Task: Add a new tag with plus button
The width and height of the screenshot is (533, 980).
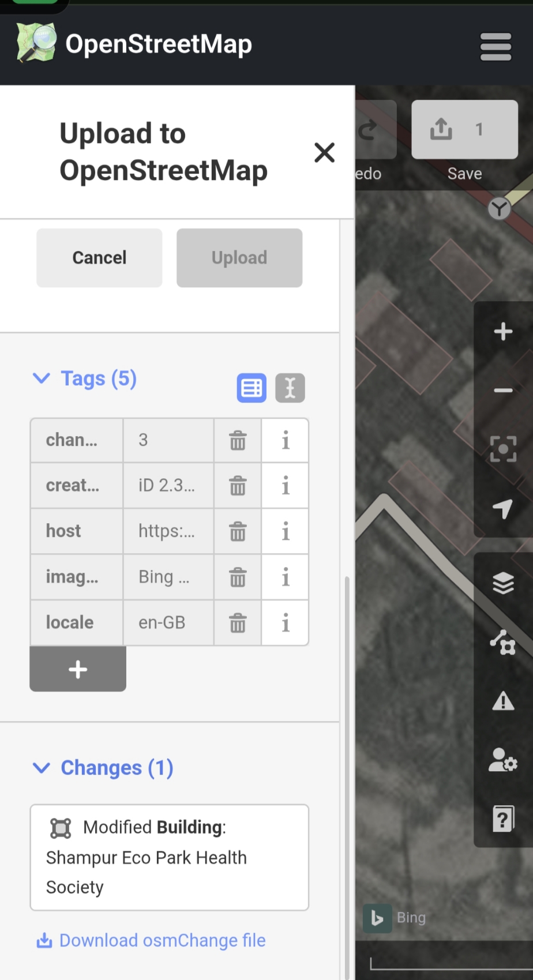Action: (x=78, y=669)
